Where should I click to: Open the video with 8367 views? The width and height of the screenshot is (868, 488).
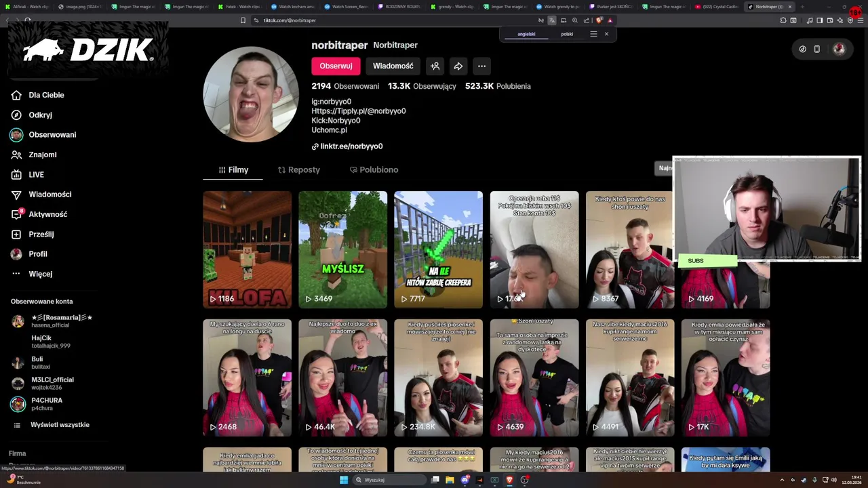630,249
